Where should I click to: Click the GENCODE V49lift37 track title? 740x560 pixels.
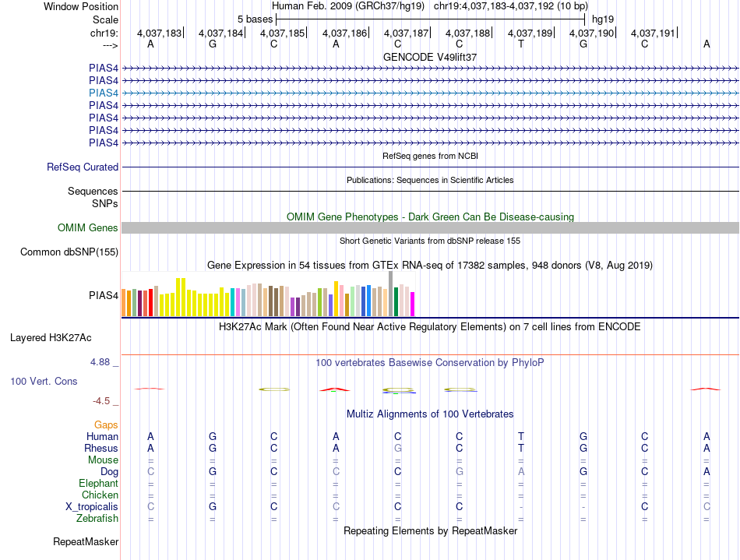430,57
